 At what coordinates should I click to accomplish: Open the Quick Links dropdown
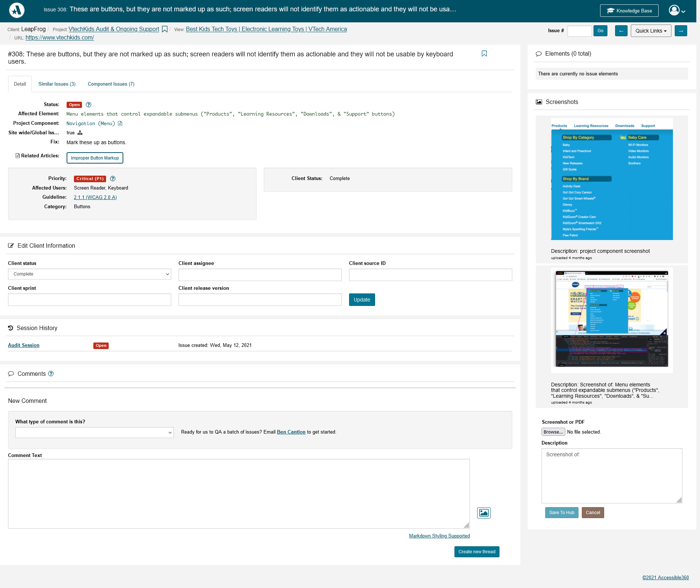coord(651,31)
